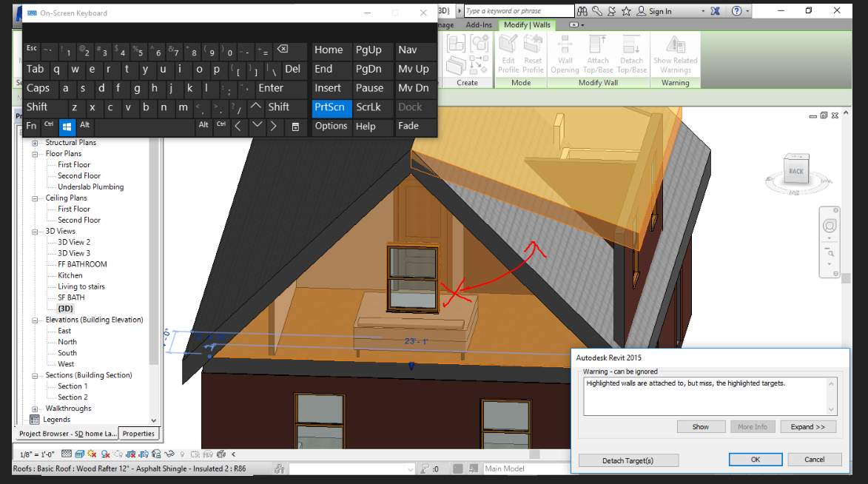Expand Walkthroughs tree node
The image size is (868, 484).
click(x=35, y=409)
